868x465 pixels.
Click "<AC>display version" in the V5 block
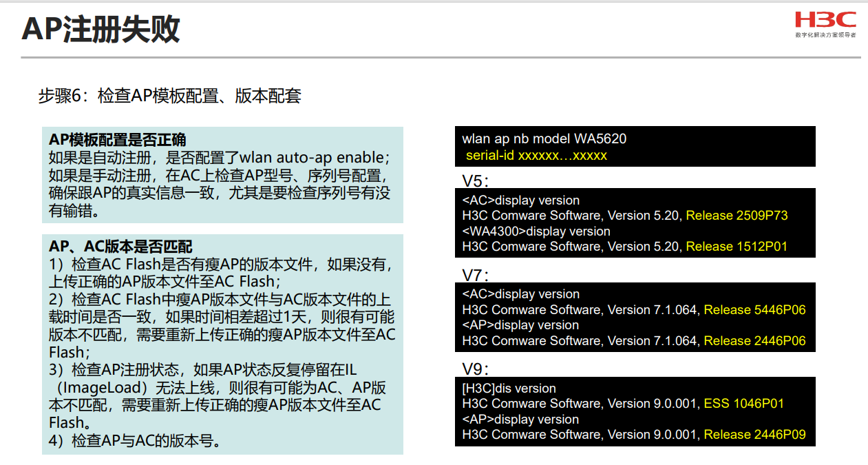click(521, 200)
